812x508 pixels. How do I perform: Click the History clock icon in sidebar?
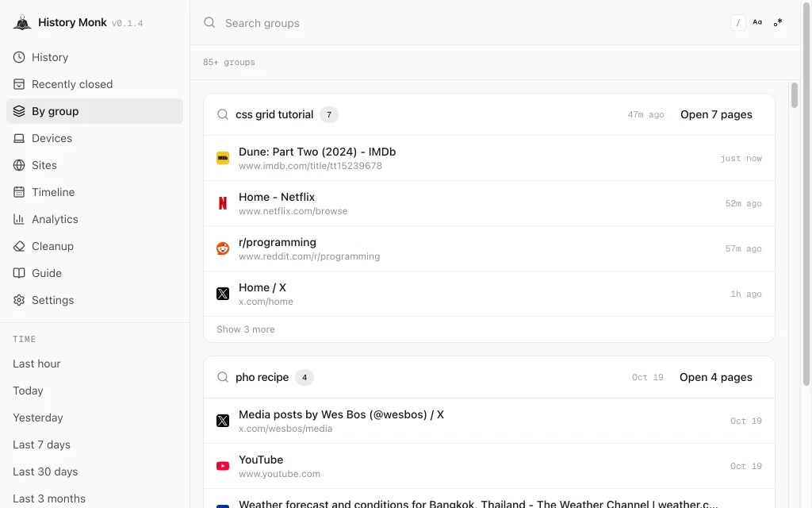point(19,57)
